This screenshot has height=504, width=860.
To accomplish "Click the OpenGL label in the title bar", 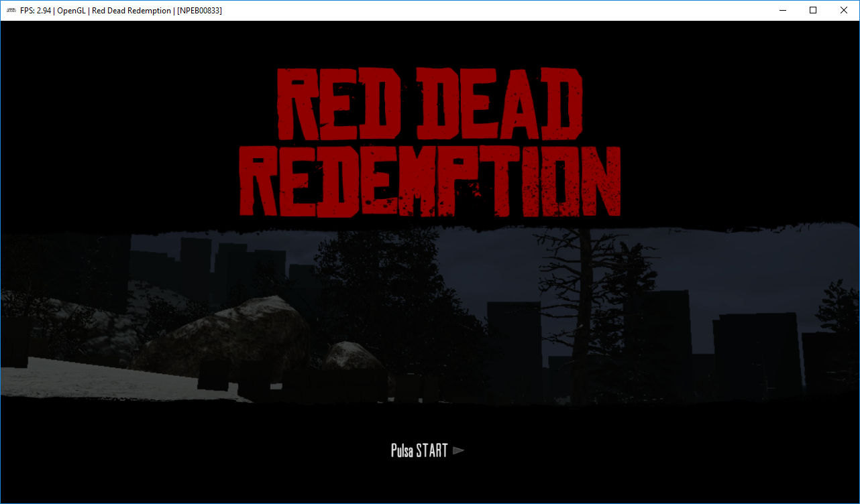I will click(71, 11).
